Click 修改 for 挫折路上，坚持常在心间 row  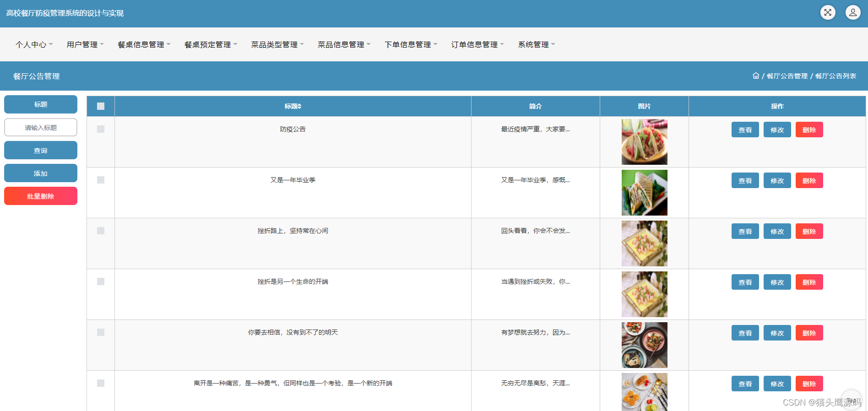click(x=777, y=231)
